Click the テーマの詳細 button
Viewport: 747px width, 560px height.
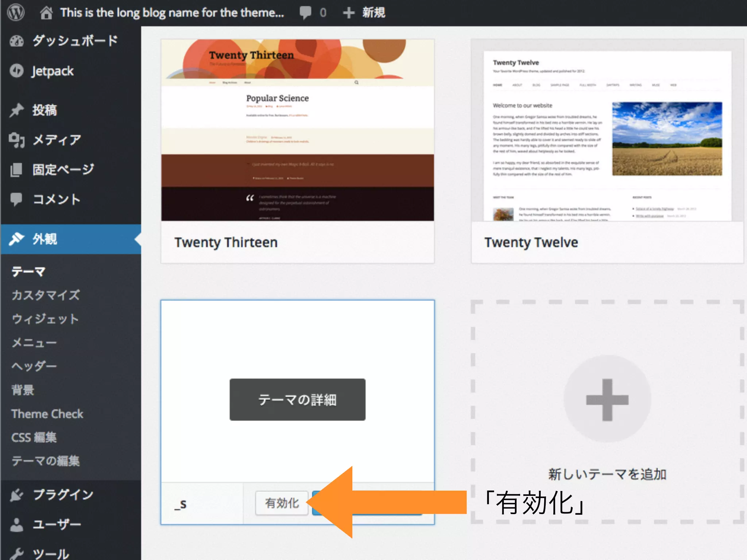[x=298, y=400]
